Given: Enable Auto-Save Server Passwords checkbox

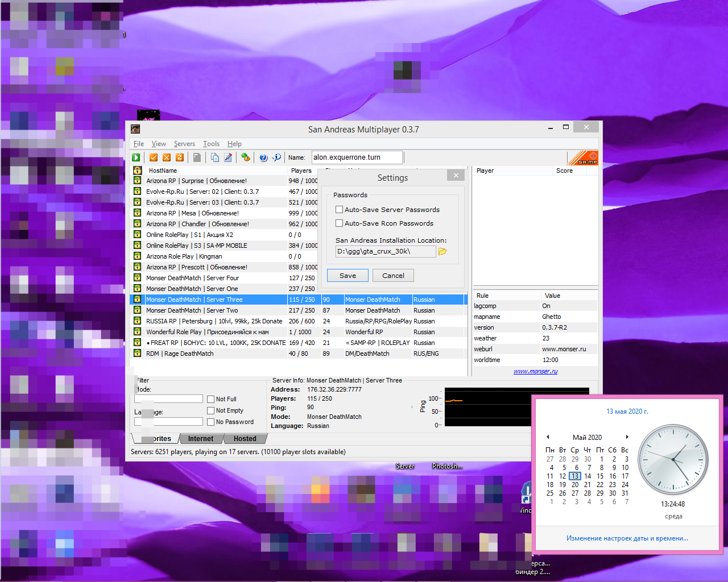Looking at the screenshot, I should point(339,210).
